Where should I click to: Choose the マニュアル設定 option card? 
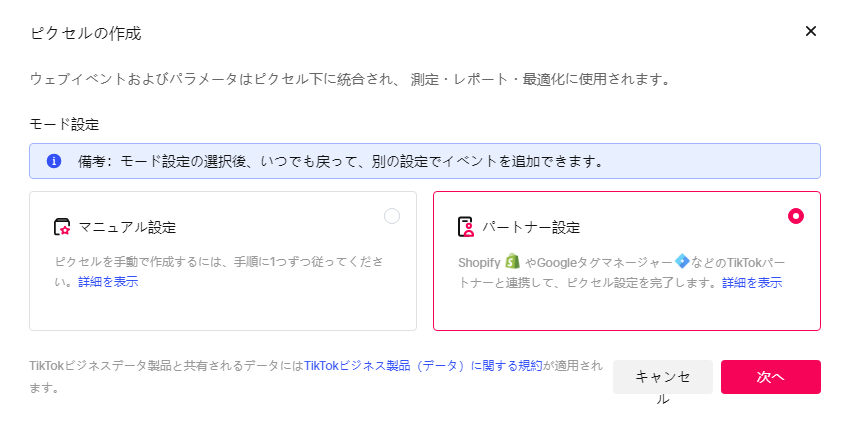point(223,261)
